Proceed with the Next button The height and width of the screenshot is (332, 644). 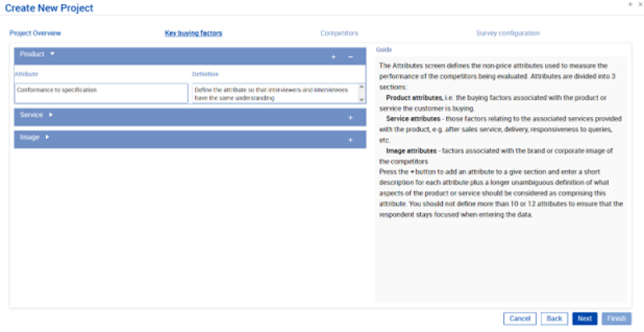click(584, 318)
